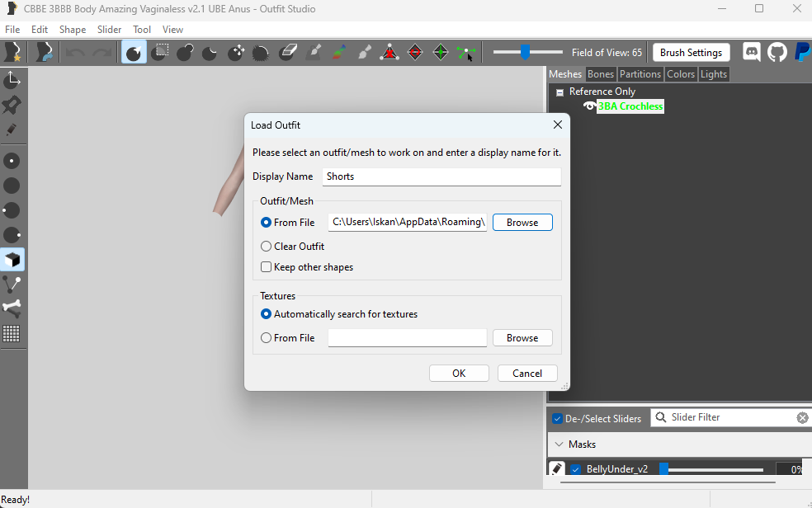Viewport: 812px width, 508px height.
Task: Select the Smooth brush with spiky edge
Action: pyautogui.click(x=261, y=52)
